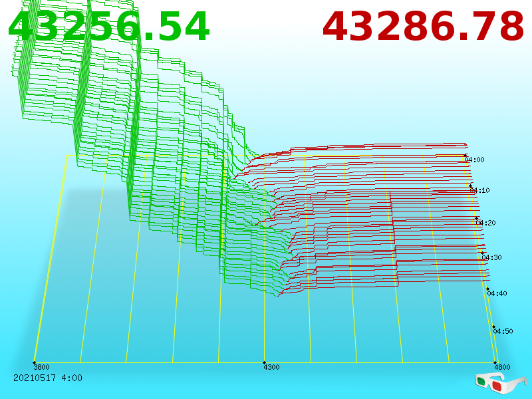Click the 04:10 time axis label

click(479, 190)
